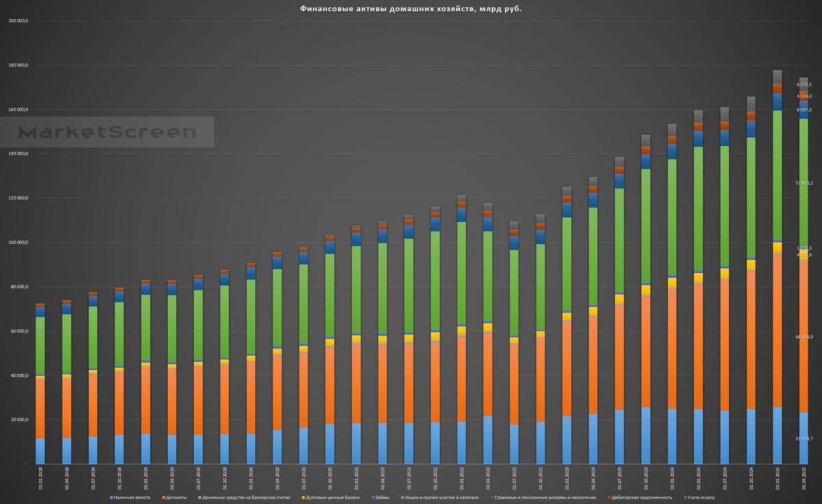This screenshot has height=504, width=822.
Task: Click the 23 274,7 cash data label
Action: (x=804, y=438)
